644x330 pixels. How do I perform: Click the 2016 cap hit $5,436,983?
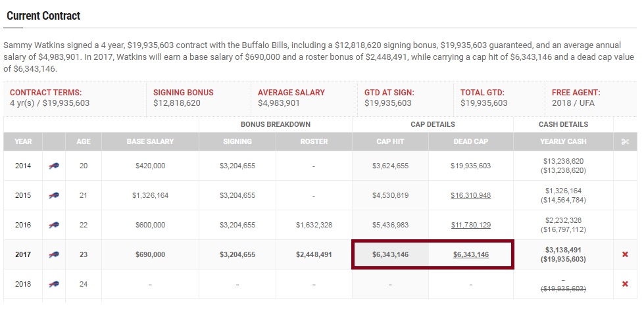(x=390, y=225)
